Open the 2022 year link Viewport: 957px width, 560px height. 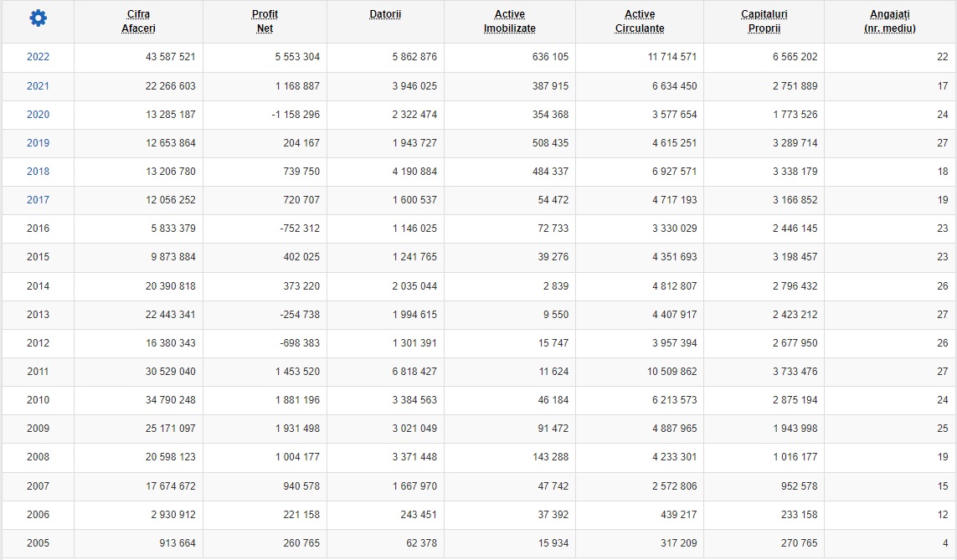(x=38, y=57)
